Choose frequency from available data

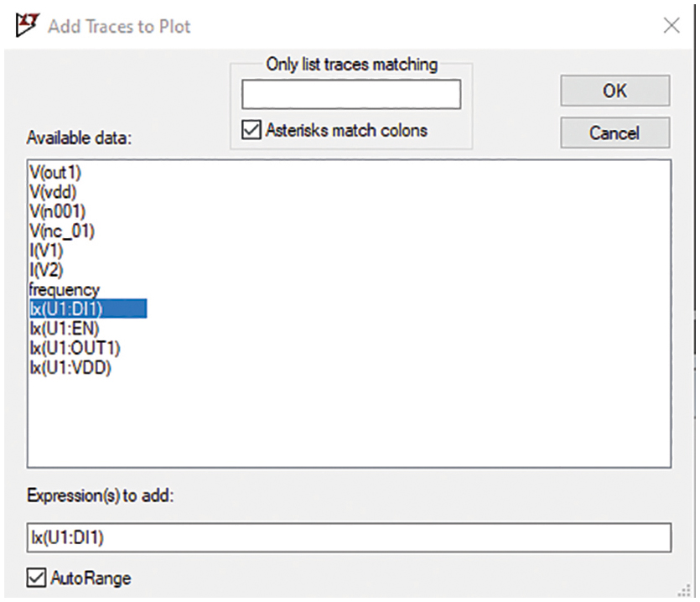65,290
